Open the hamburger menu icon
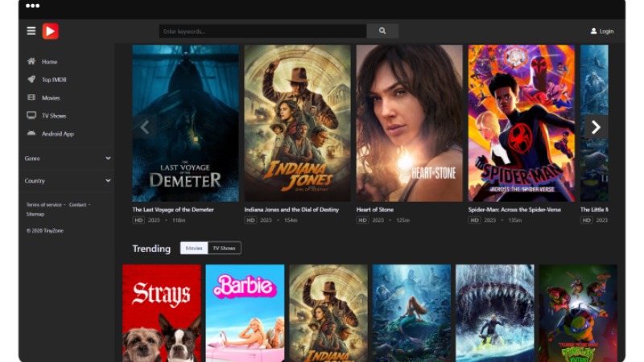Image resolution: width=644 pixels, height=362 pixels. click(31, 31)
